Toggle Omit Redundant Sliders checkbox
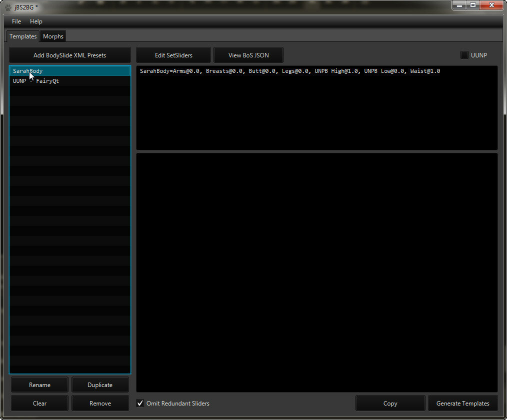 (140, 403)
